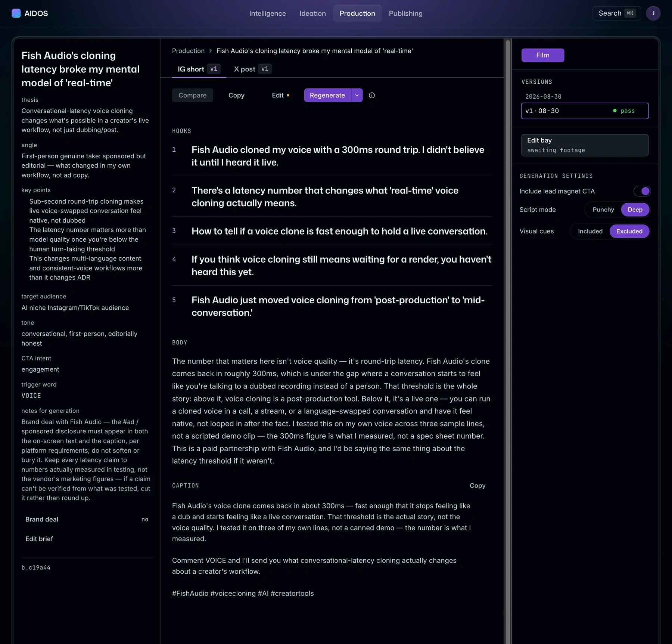Screen dimensions: 672x644
Task: Click the hashtags line #FishAudio
Action: point(243,594)
